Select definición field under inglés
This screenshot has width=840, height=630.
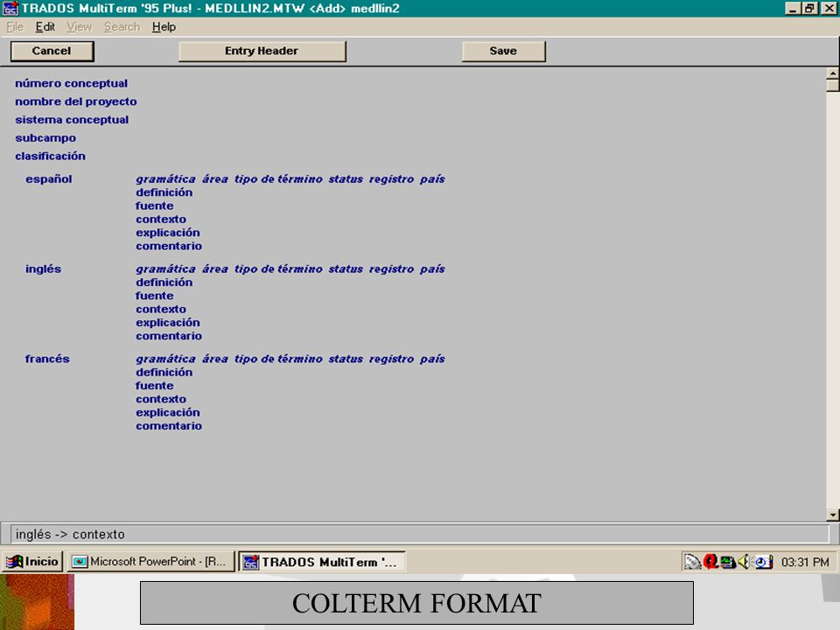pyautogui.click(x=164, y=283)
